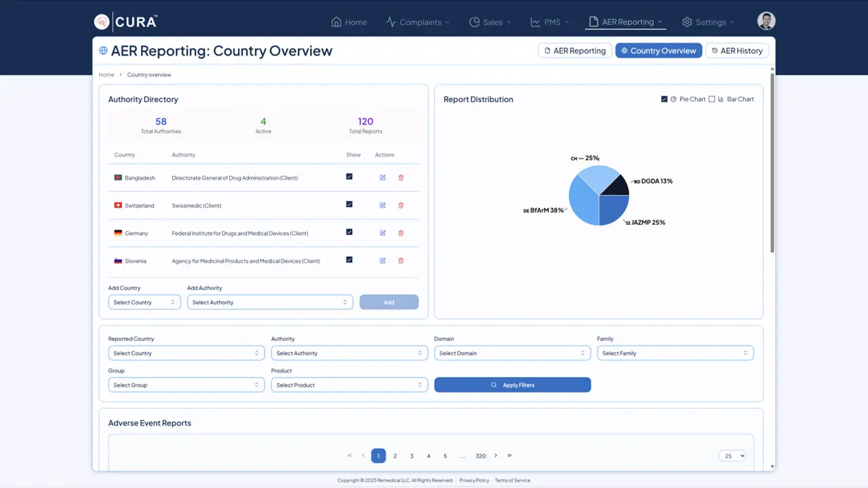Go to page 3 in pagination
The image size is (868, 488).
point(412,456)
